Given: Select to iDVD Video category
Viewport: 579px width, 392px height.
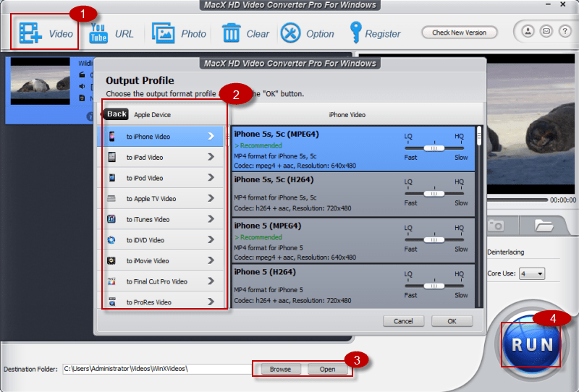Looking at the screenshot, I should click(x=160, y=240).
